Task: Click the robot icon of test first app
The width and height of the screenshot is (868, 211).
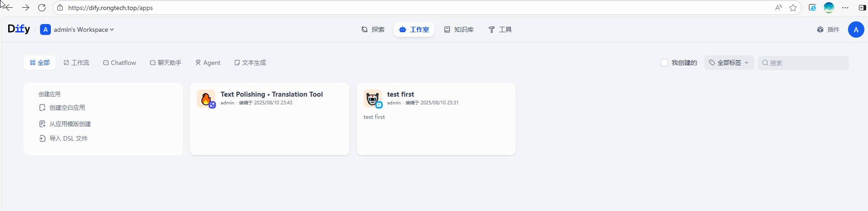Action: click(x=372, y=98)
